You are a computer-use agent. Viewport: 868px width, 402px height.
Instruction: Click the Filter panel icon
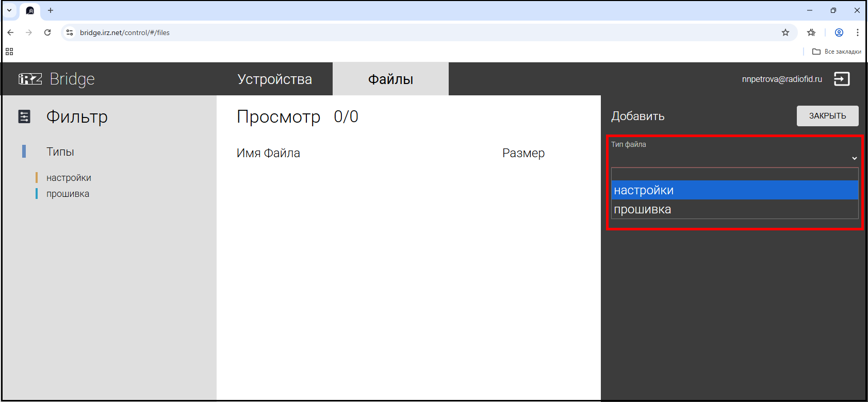(24, 117)
